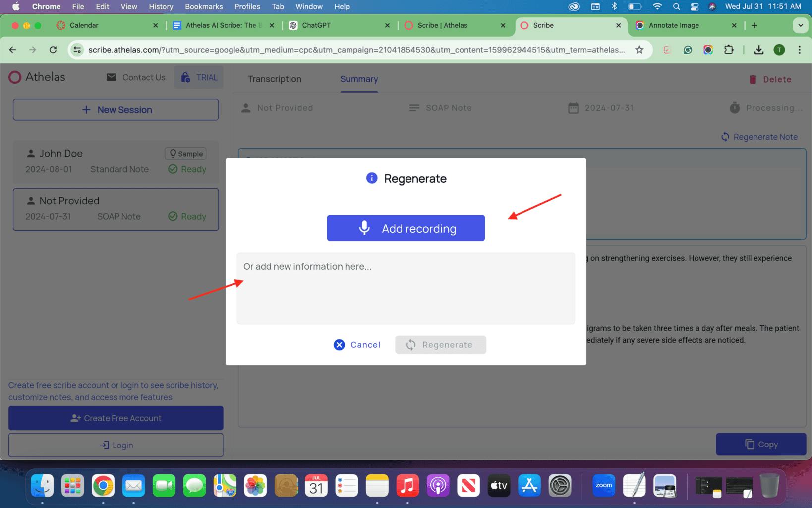Image resolution: width=812 pixels, height=508 pixels.
Task: Click the Regenerate button in the dialog
Action: [440, 345]
